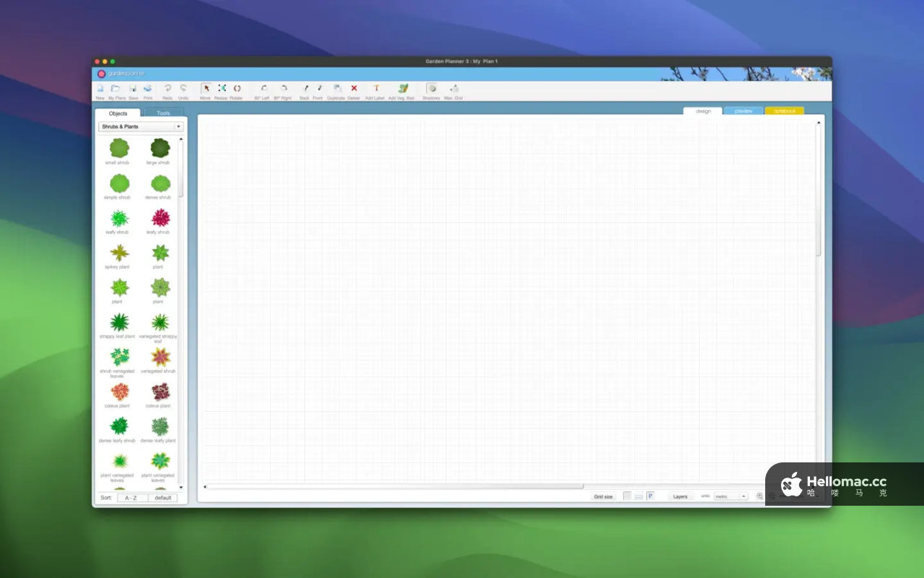The width and height of the screenshot is (924, 578).
Task: Pick the orange coleus plant object
Action: pos(118,392)
